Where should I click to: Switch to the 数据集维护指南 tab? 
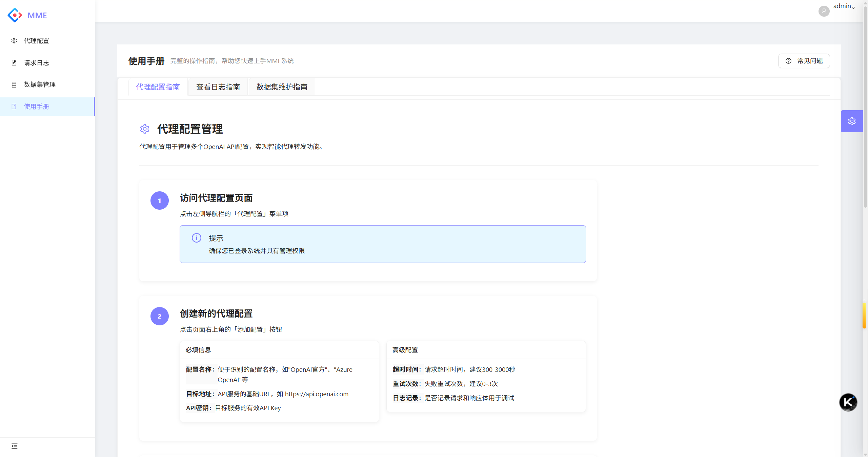282,87
